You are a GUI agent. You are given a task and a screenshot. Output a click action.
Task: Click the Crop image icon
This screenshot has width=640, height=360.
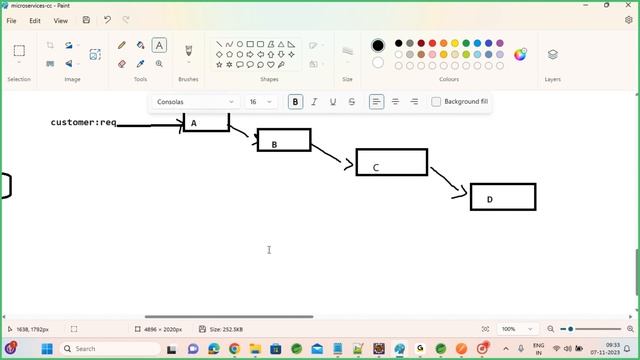(x=50, y=45)
